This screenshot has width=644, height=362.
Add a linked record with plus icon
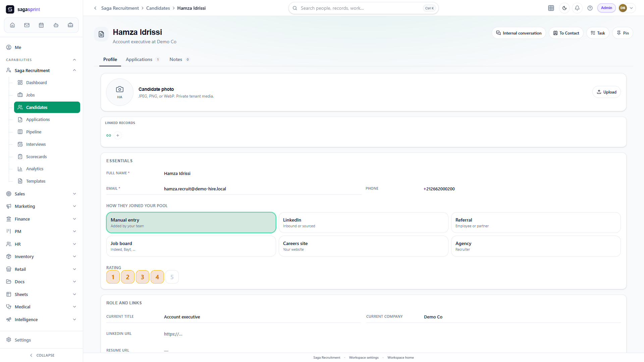pyautogui.click(x=118, y=135)
